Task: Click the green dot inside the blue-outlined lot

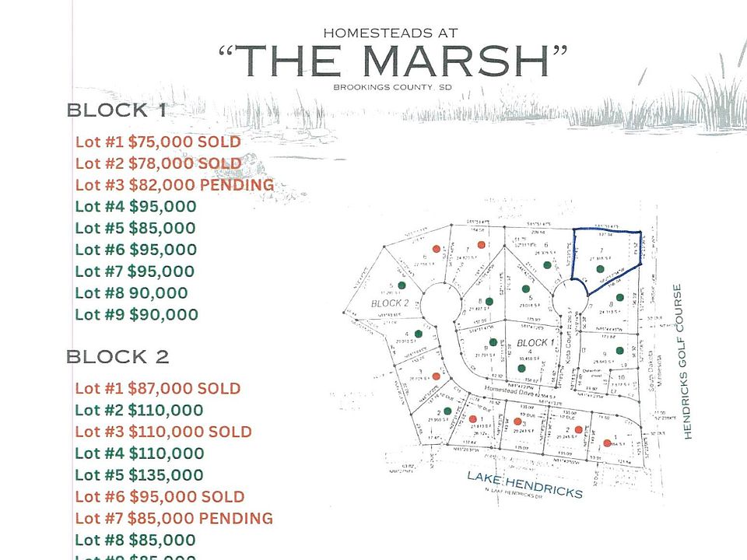Action: (x=600, y=269)
